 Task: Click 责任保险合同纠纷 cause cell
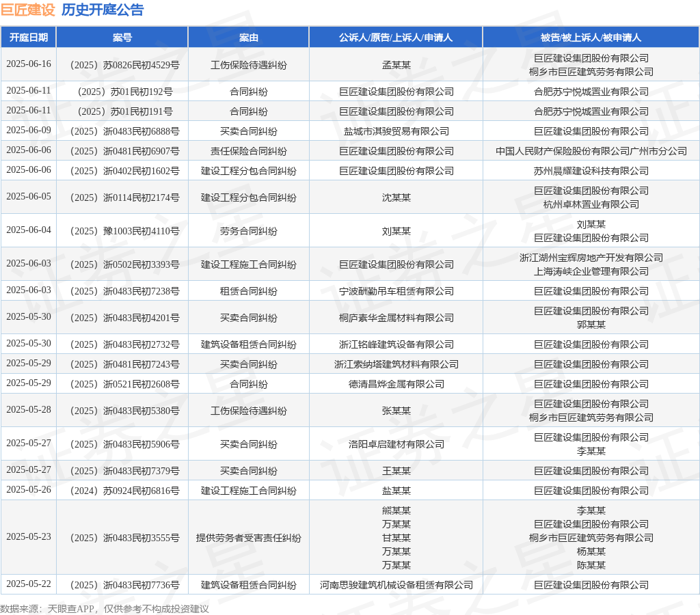coord(249,151)
